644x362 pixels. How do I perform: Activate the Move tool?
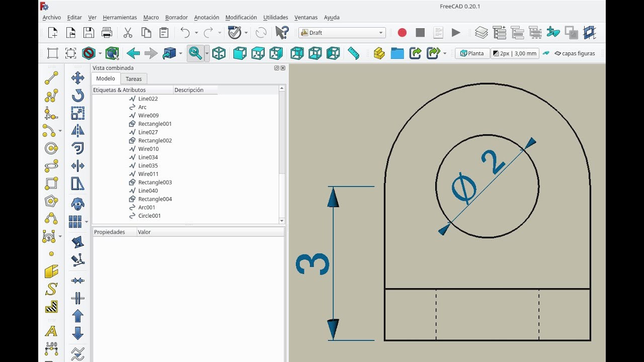click(x=77, y=78)
